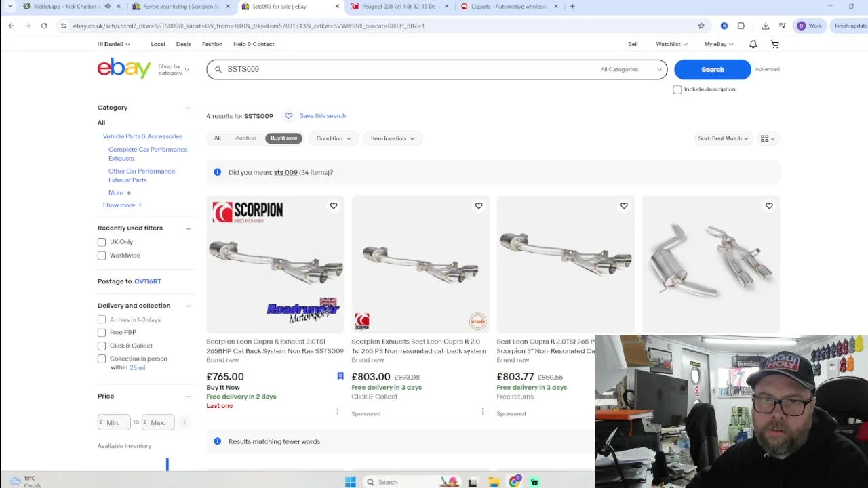Open the eBay notifications bell

pyautogui.click(x=753, y=44)
